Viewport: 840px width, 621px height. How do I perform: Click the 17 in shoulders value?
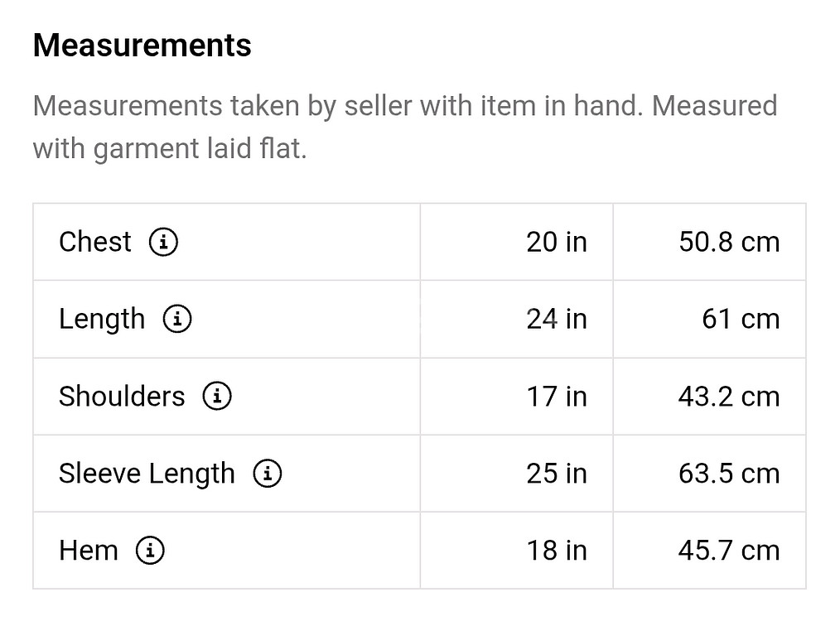556,396
